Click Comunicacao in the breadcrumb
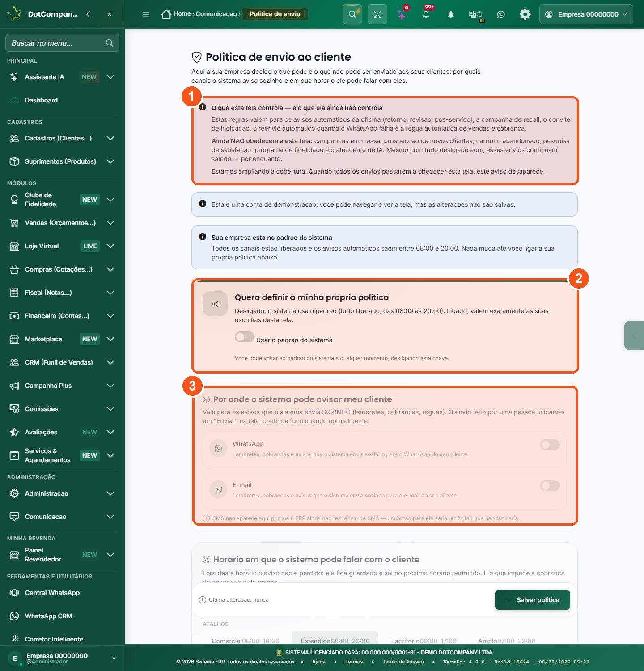644x671 pixels. pyautogui.click(x=216, y=14)
